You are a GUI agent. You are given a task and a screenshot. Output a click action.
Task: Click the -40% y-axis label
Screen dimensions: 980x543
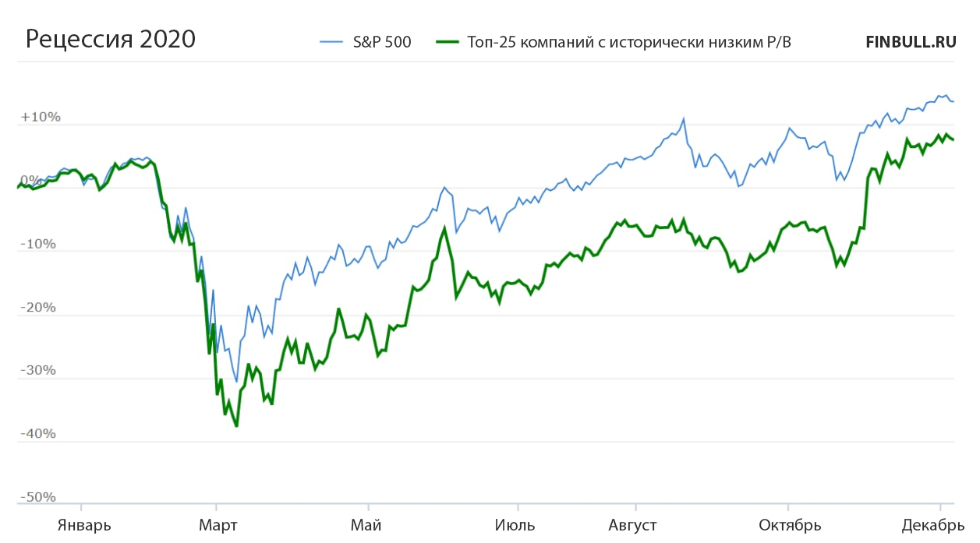38,434
